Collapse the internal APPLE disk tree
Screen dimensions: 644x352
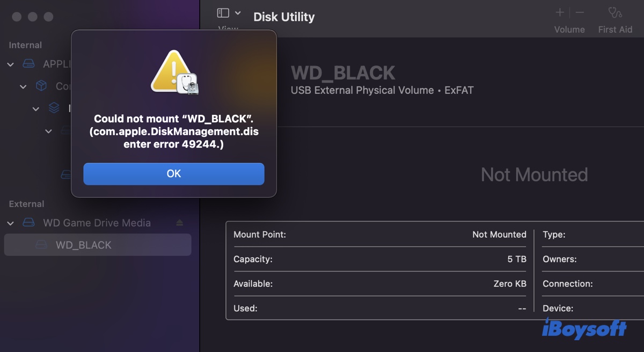(10, 64)
